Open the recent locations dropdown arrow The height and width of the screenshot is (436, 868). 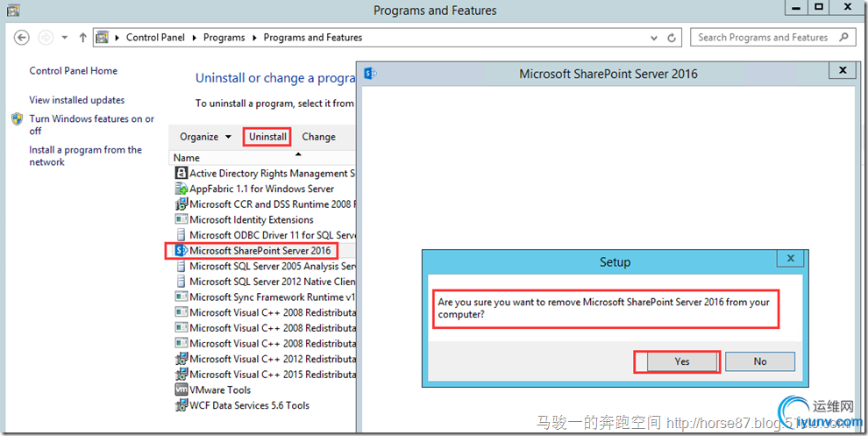[65, 38]
